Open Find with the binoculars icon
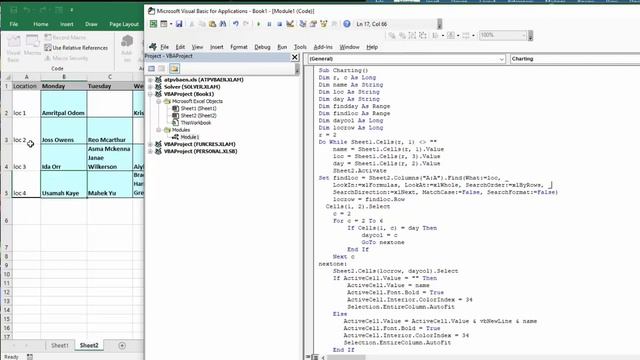Screen dimensions: 640x360 pyautogui.click(x=223, y=24)
